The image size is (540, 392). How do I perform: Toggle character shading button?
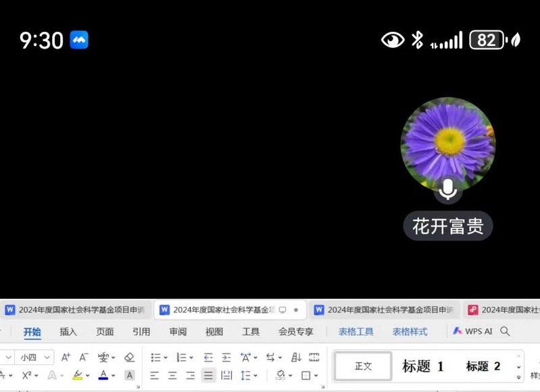[x=129, y=375]
